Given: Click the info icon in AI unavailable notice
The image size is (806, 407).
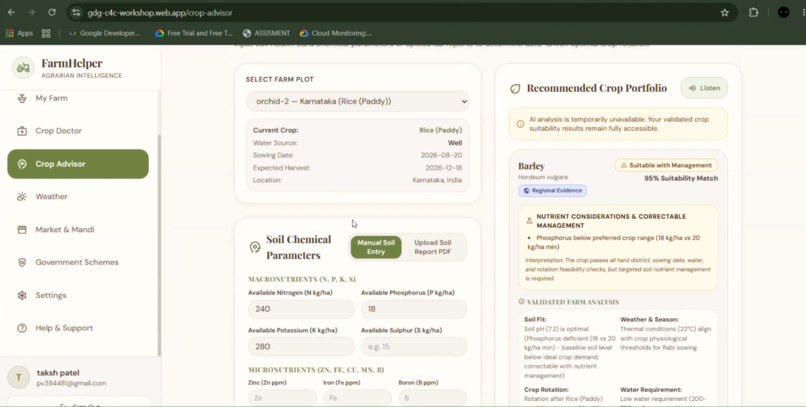Looking at the screenshot, I should click(520, 124).
